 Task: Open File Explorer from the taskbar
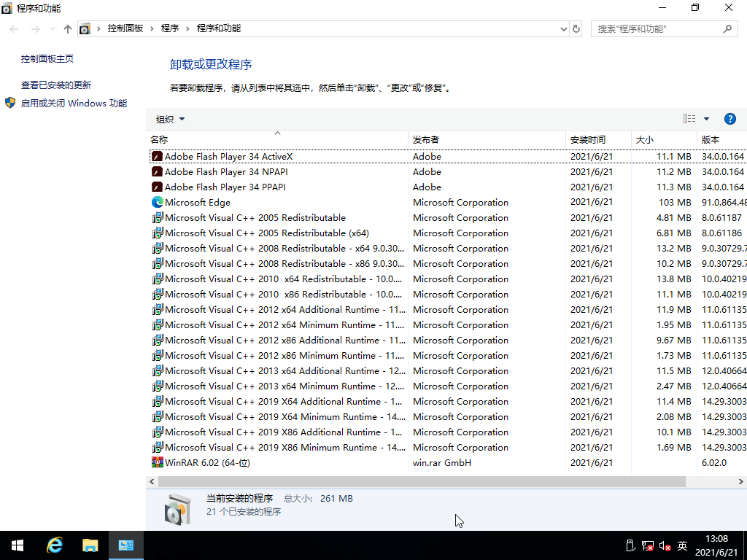(x=90, y=545)
